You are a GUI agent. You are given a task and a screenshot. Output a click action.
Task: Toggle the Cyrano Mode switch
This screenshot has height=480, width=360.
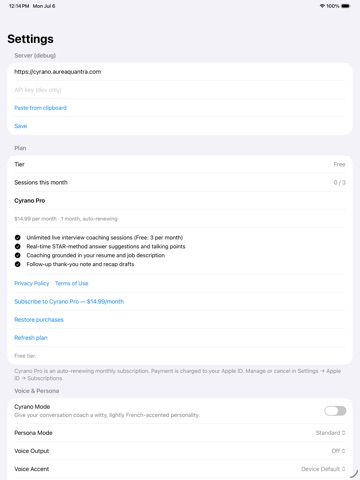(335, 411)
